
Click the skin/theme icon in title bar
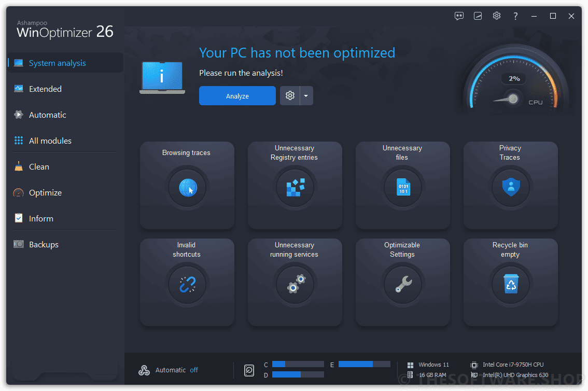click(x=478, y=16)
